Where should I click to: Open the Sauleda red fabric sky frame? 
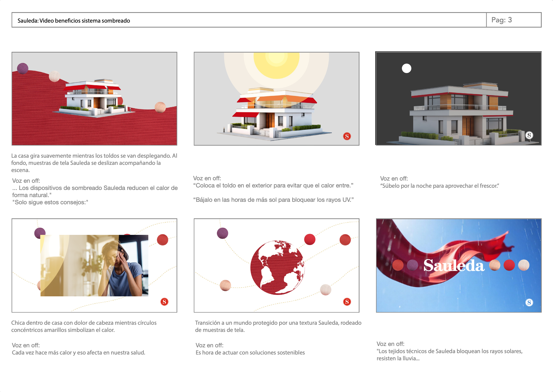[459, 265]
